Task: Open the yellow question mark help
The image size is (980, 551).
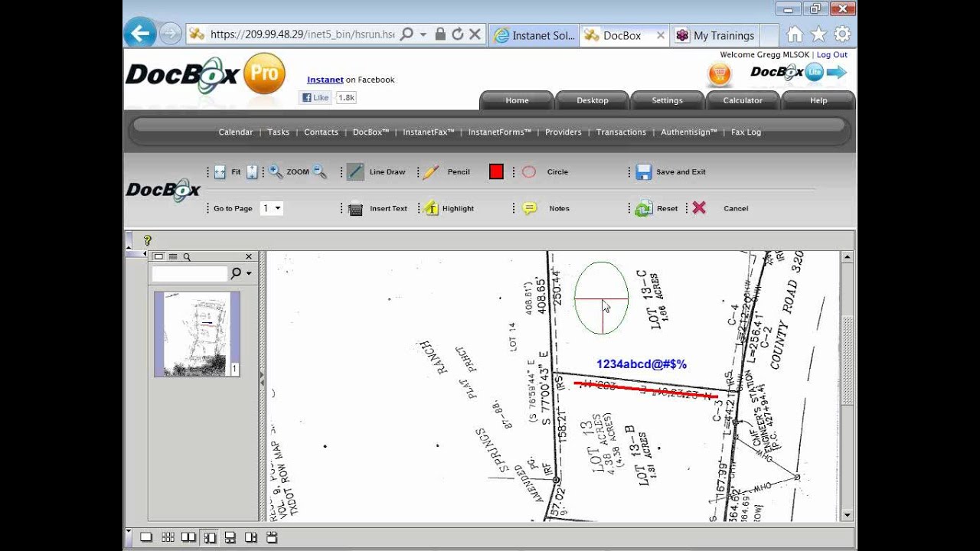Action: click(x=148, y=240)
